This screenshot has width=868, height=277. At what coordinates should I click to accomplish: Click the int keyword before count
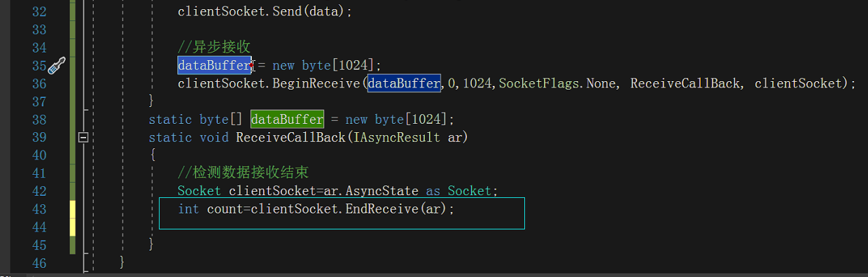point(188,209)
